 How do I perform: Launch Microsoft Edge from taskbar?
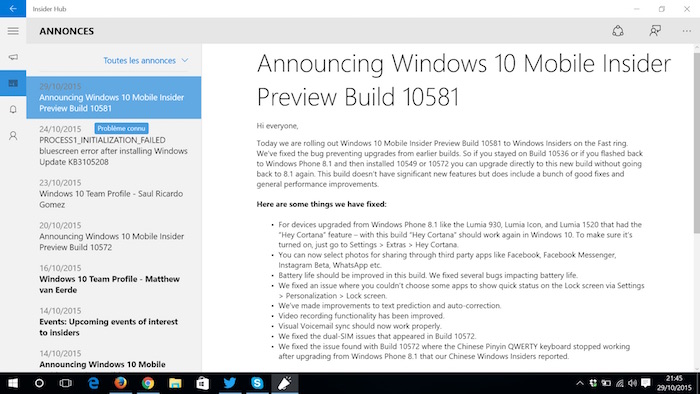pos(93,383)
